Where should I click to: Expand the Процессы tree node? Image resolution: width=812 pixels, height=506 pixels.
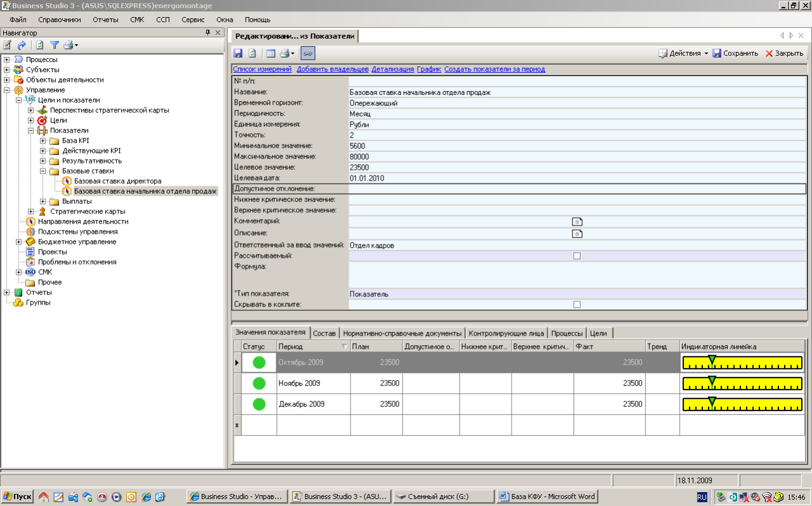7,60
